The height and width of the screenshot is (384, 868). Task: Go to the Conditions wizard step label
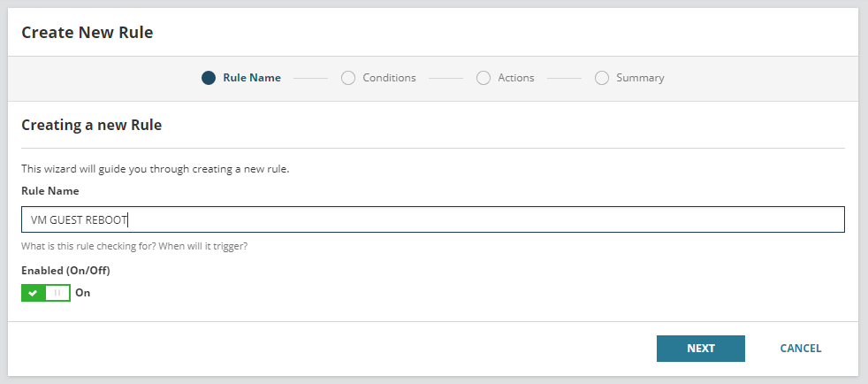[x=389, y=78]
